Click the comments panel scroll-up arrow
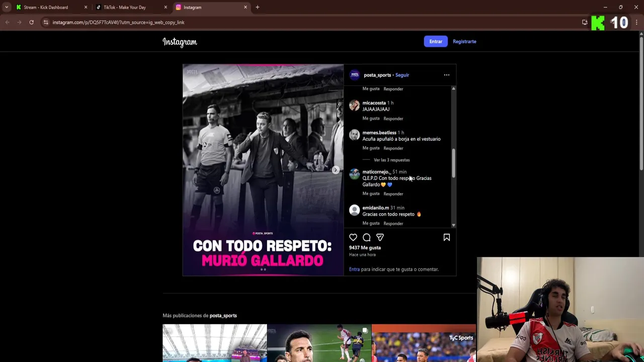This screenshot has width=644, height=362. (x=453, y=88)
